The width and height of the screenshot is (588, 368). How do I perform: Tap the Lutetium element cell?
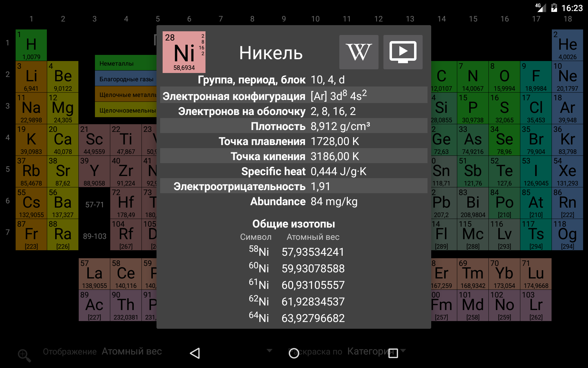point(536,274)
